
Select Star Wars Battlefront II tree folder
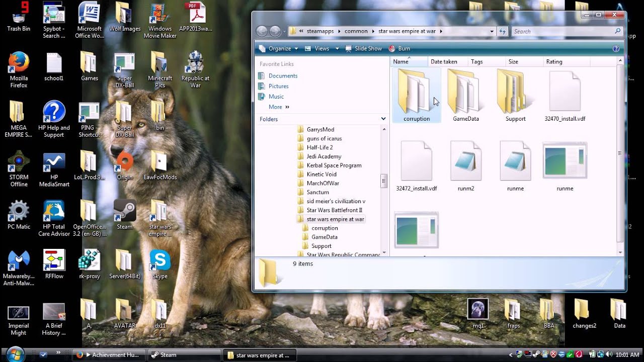point(335,210)
